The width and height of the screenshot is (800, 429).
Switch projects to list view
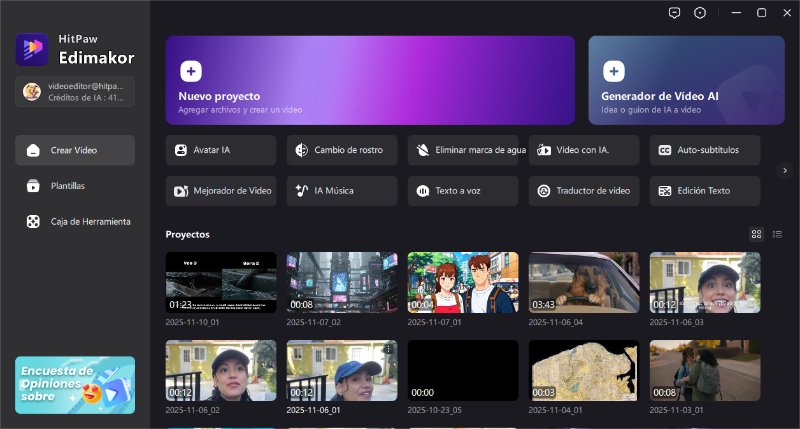pos(777,234)
